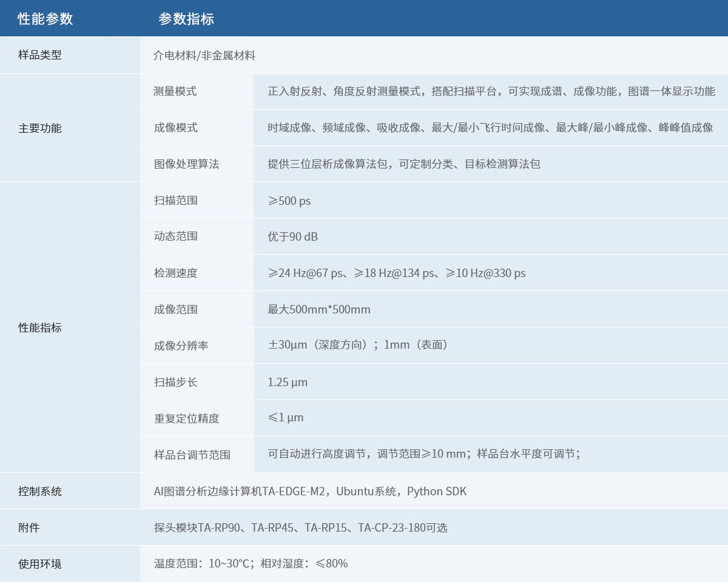Click the 附件 probe module list text

[x=301, y=527]
